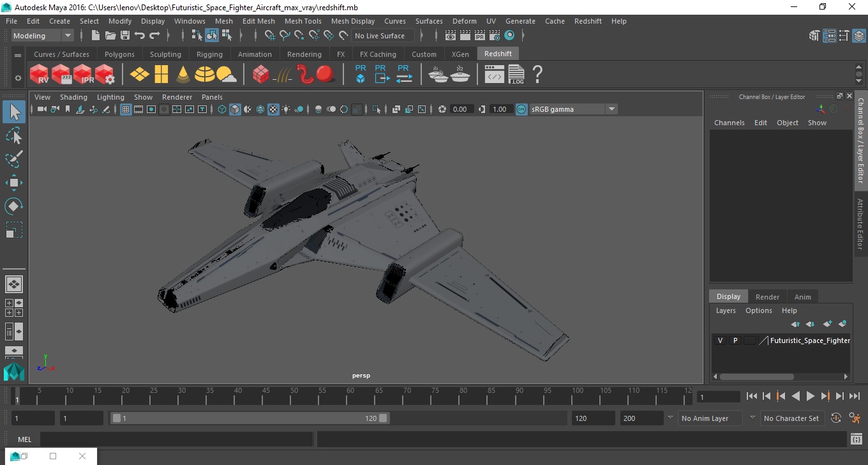Activate the Lasso select tool
Viewport: 868px width, 465px height.
(14, 135)
